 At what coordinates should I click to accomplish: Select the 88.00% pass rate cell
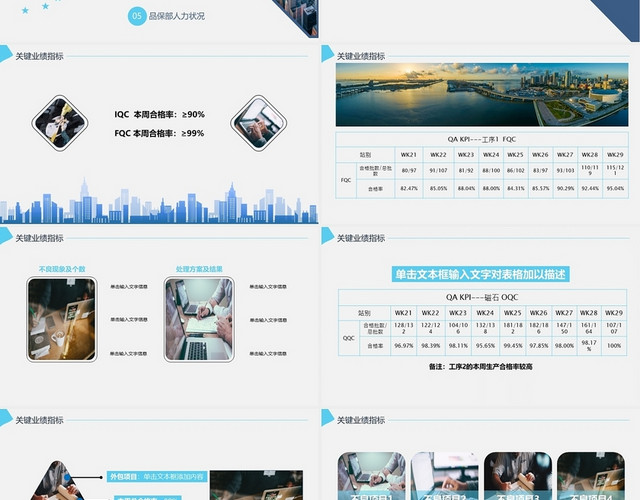coord(491,189)
